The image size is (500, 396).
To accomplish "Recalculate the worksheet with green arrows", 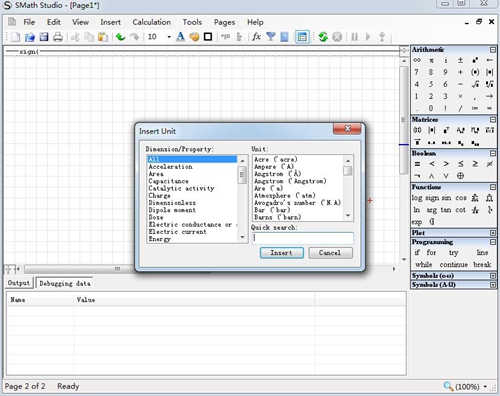I will point(323,37).
